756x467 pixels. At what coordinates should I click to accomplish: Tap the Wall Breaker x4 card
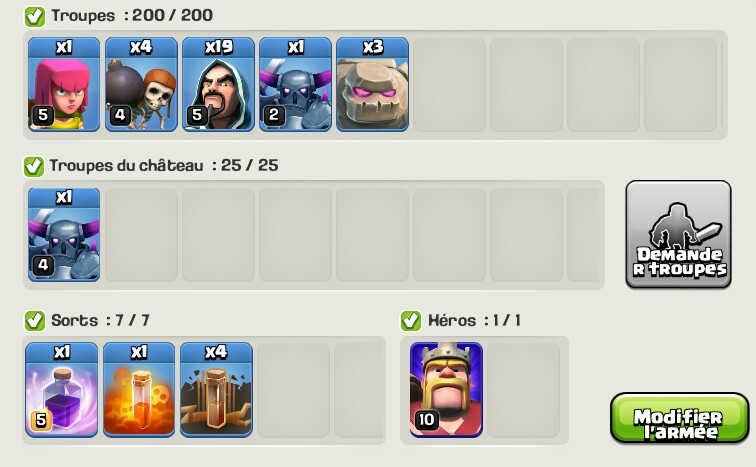[141, 84]
